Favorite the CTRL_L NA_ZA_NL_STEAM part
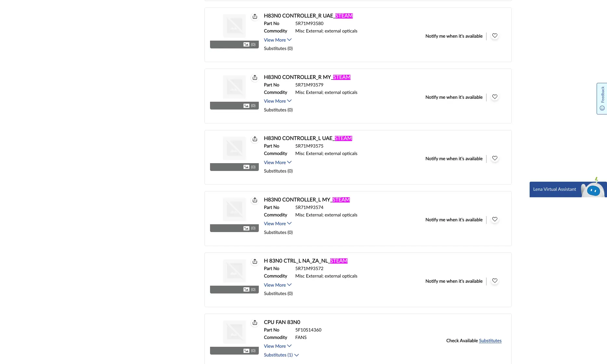The width and height of the screenshot is (607, 364). [495, 281]
